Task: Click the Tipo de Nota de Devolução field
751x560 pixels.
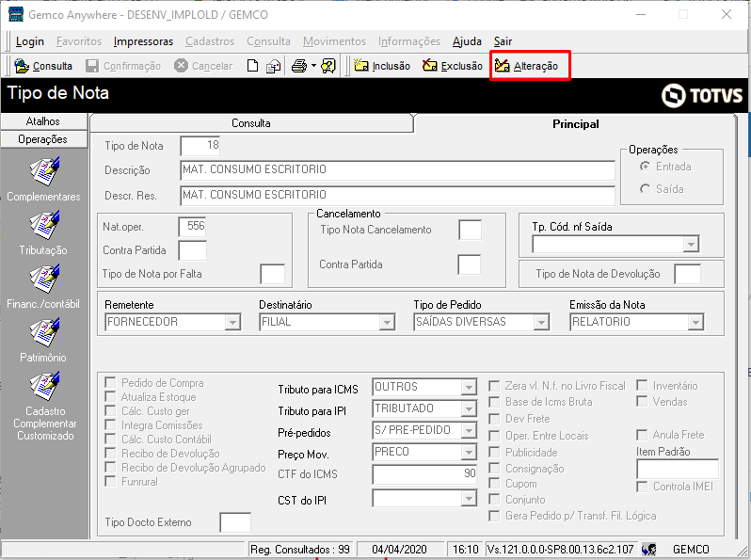Action: tap(687, 274)
